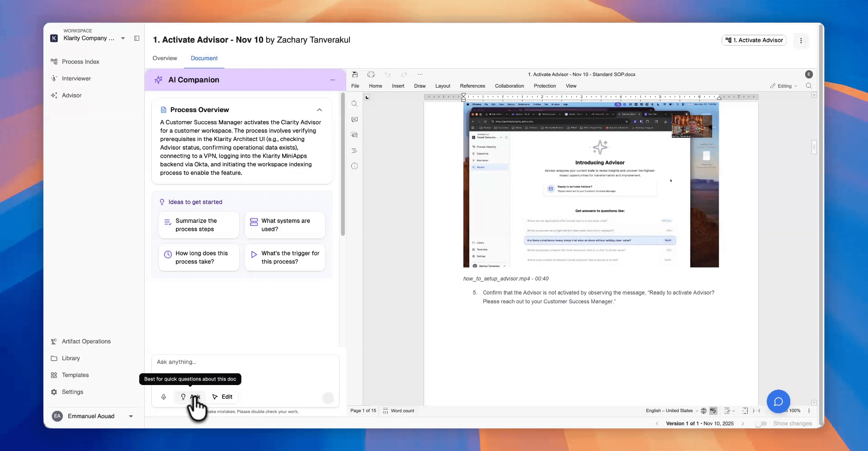Toggle the Show changes switch
Viewport: 868px width, 451px height.
pyautogui.click(x=761, y=424)
